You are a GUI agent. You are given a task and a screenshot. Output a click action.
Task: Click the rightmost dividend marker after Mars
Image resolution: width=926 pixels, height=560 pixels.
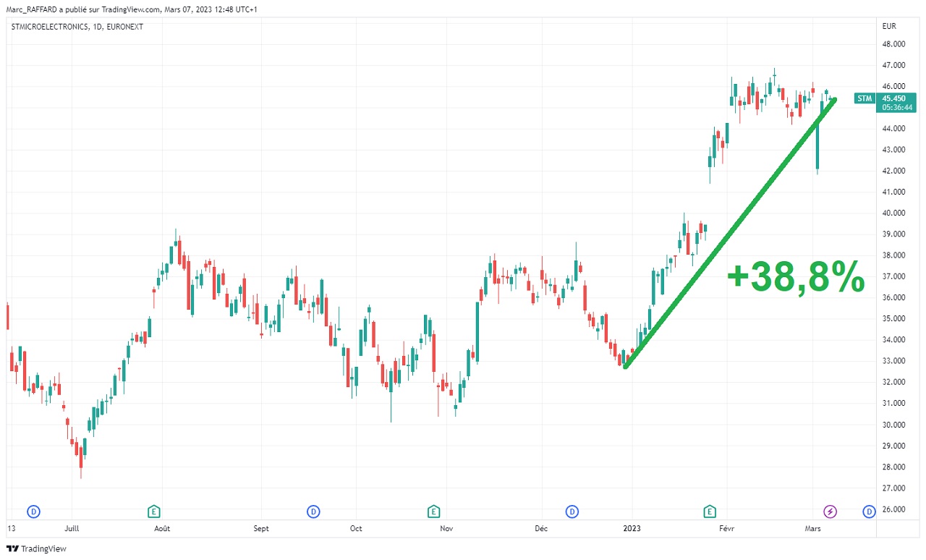tap(869, 512)
